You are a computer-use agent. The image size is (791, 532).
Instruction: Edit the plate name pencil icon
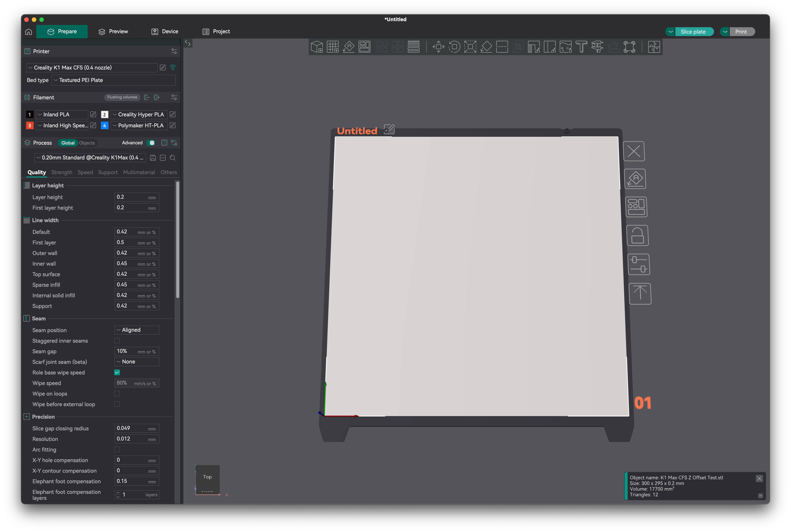(389, 129)
